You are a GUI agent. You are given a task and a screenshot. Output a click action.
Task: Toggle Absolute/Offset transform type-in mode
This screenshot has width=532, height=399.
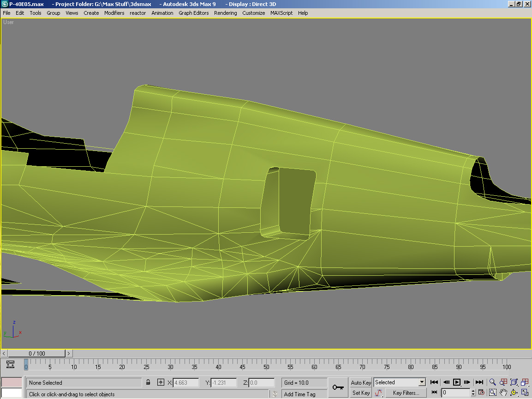pyautogui.click(x=161, y=382)
